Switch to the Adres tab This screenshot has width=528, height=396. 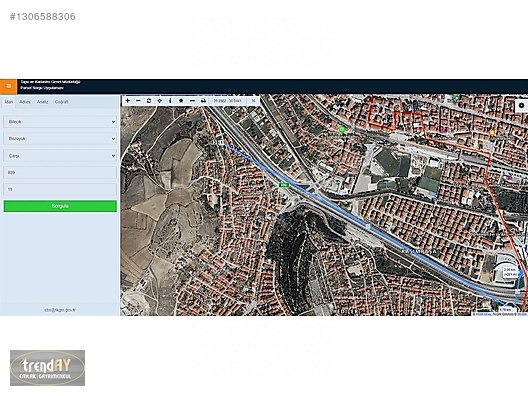25,102
